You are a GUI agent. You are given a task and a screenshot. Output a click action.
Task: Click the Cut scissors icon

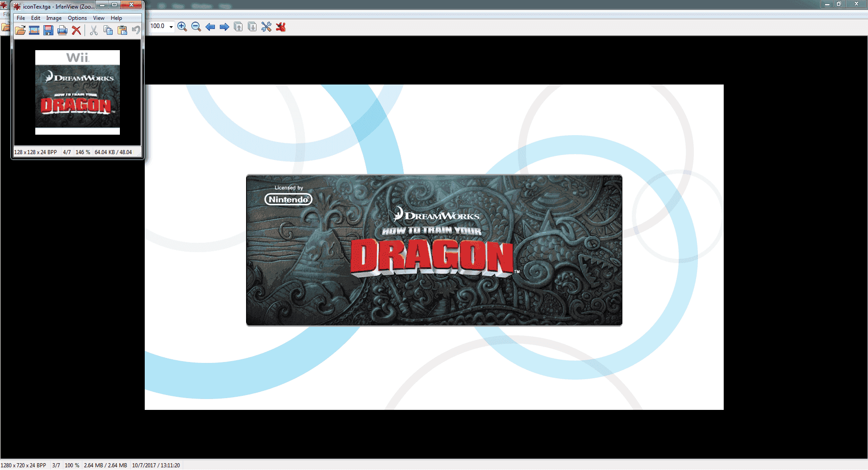pos(94,30)
